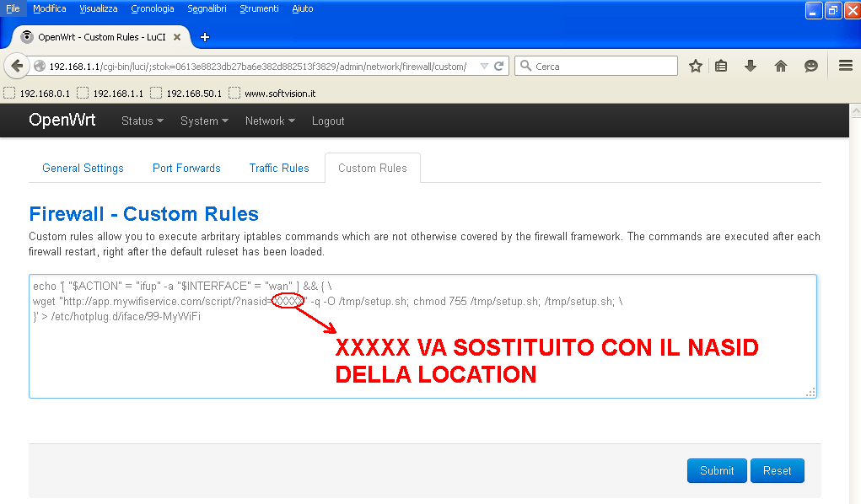Open the Segnalibri menu

tap(207, 8)
